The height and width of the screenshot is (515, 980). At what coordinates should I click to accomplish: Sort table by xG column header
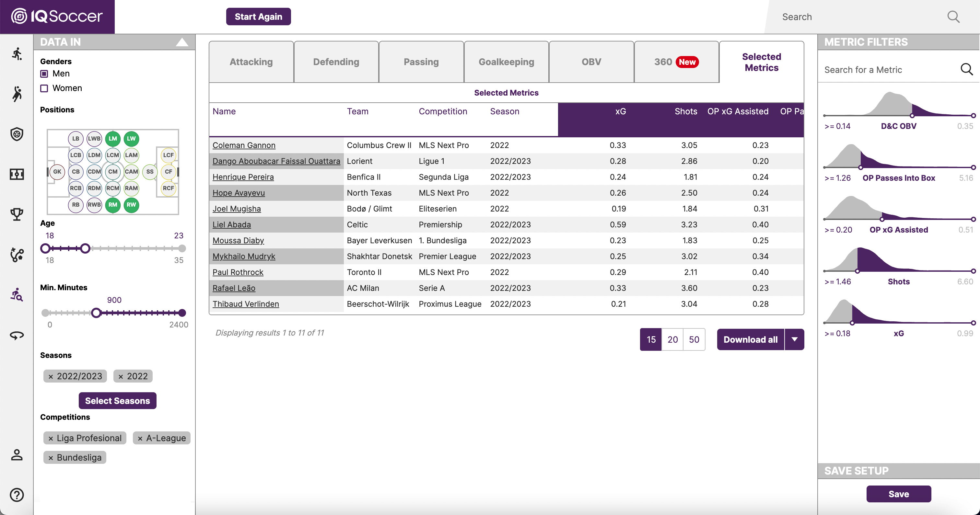[621, 111]
